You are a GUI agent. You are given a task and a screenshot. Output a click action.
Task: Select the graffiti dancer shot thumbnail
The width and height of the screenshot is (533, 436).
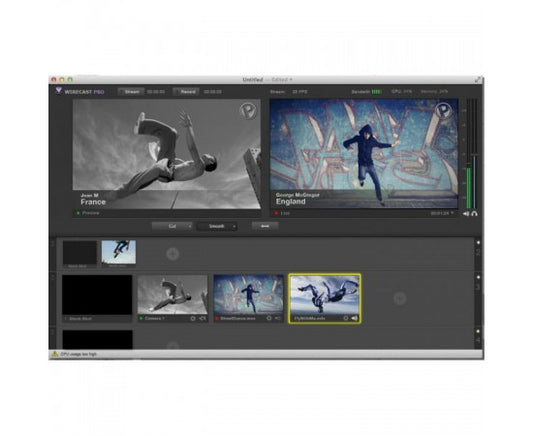click(x=248, y=295)
